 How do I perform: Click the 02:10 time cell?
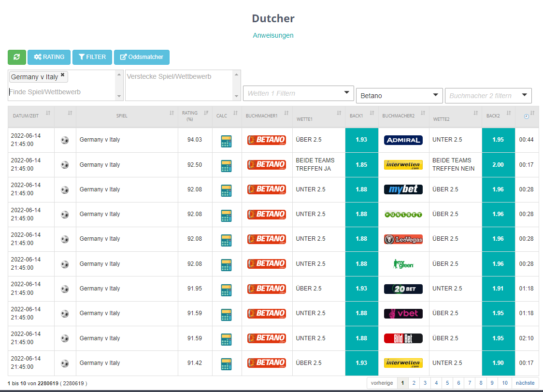point(526,338)
